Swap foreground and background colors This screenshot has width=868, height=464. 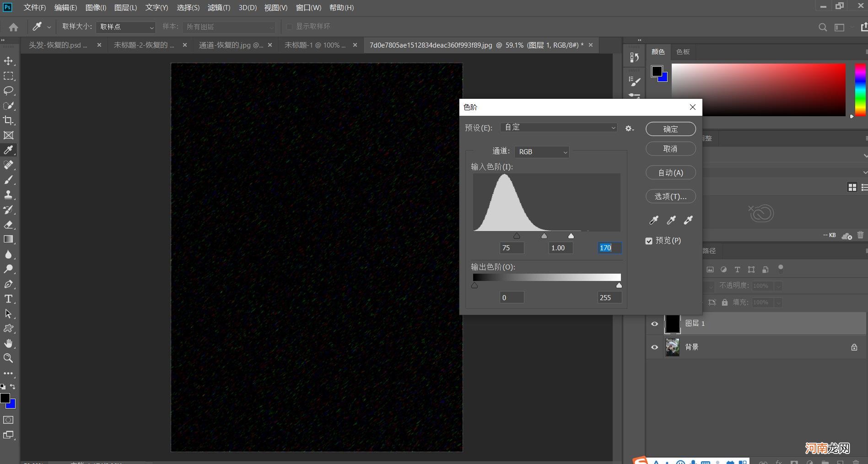[x=12, y=387]
